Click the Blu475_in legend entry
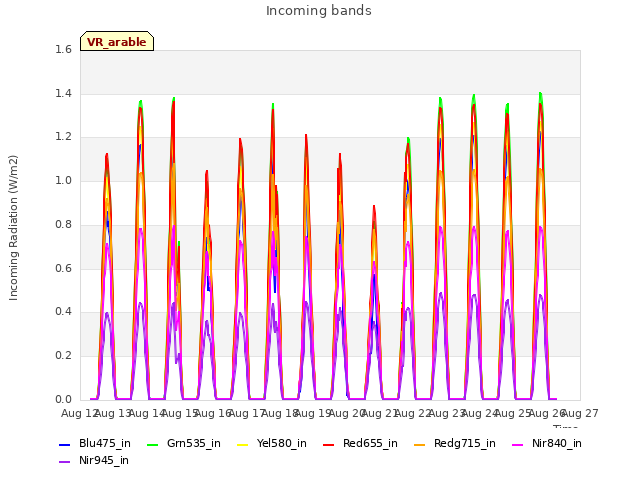 pos(95,444)
